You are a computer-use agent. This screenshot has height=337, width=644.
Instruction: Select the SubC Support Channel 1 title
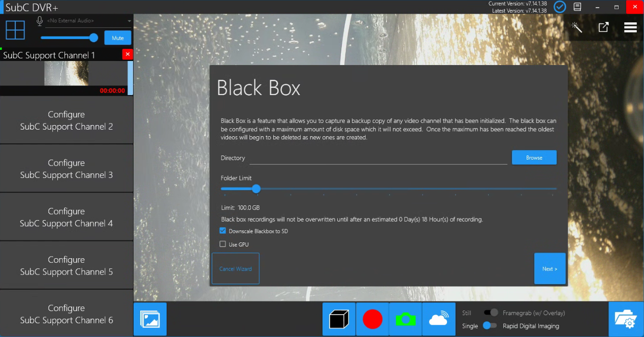pyautogui.click(x=49, y=55)
